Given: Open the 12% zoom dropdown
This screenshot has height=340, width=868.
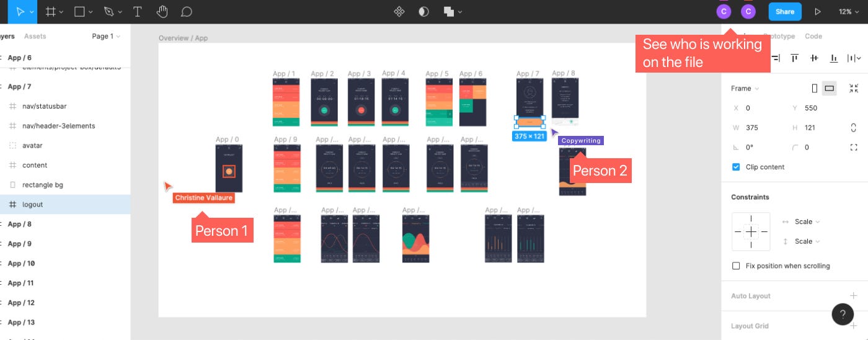Looking at the screenshot, I should click(x=848, y=11).
